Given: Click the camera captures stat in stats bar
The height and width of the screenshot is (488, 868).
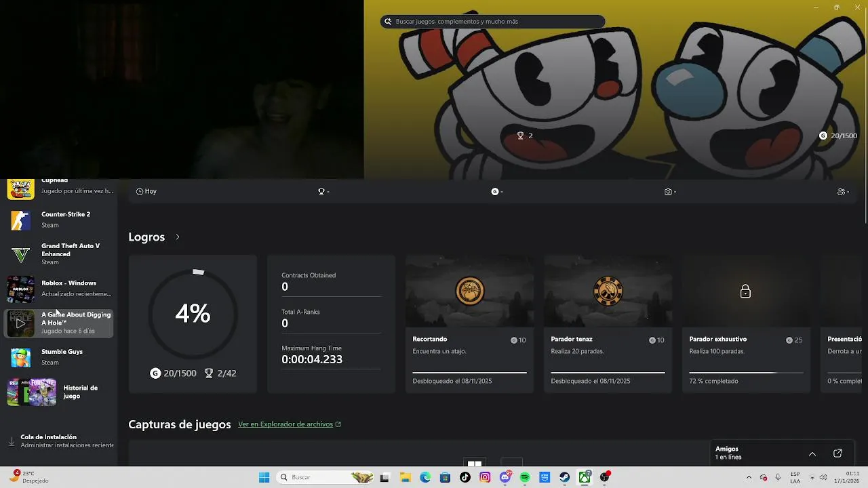Looking at the screenshot, I should (670, 192).
